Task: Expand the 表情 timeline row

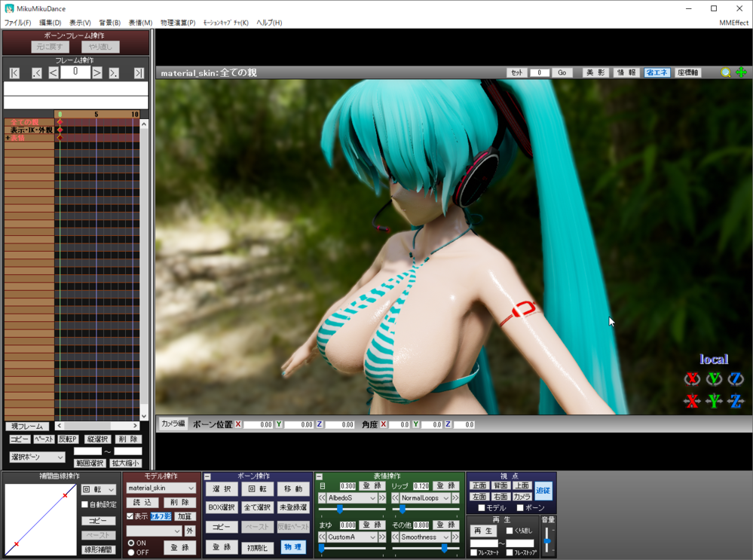Action: click(8, 138)
